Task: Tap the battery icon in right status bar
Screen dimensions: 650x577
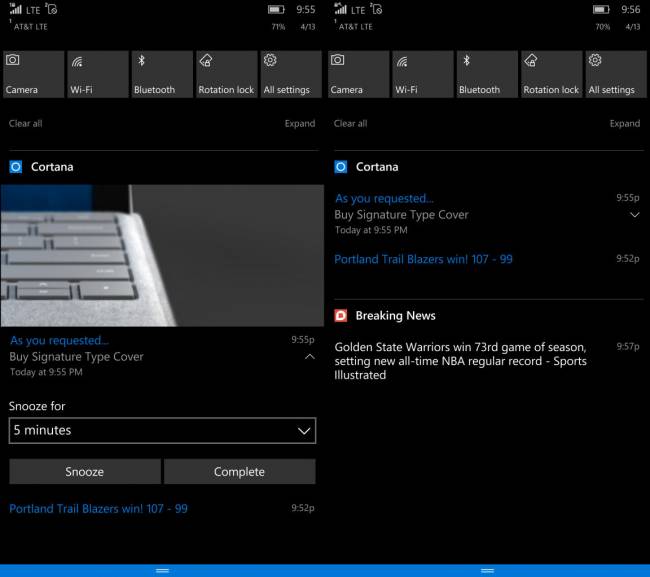Action: point(601,10)
